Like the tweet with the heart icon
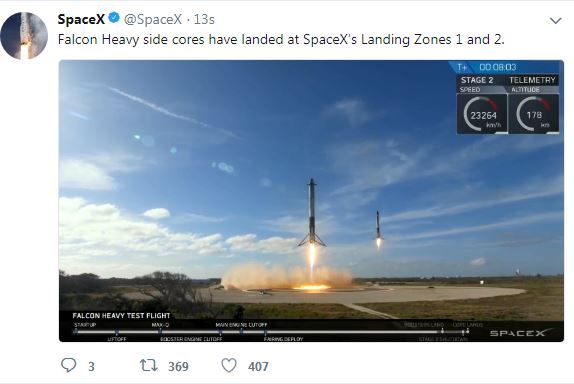574x384 pixels. (229, 365)
